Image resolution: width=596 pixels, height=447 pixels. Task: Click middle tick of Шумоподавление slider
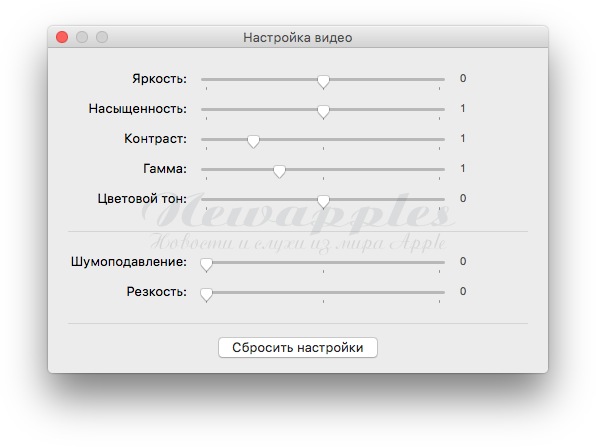(x=323, y=271)
